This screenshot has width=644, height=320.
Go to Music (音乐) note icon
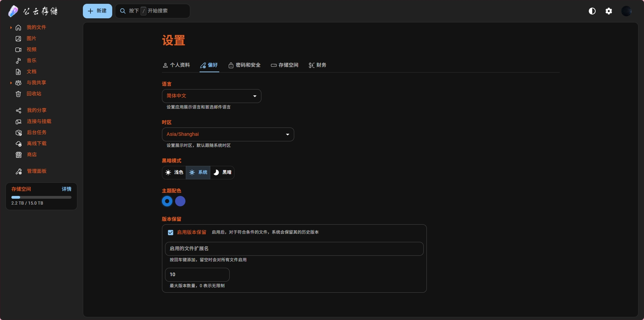(x=18, y=60)
